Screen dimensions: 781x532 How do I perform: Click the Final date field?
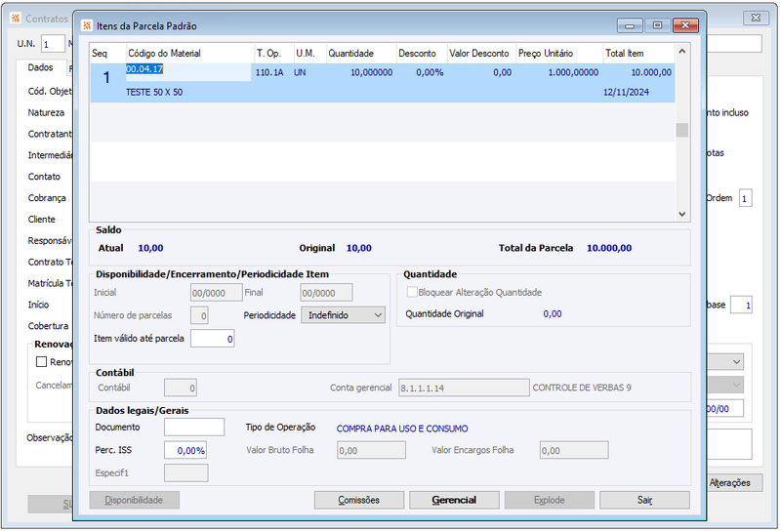point(326,293)
